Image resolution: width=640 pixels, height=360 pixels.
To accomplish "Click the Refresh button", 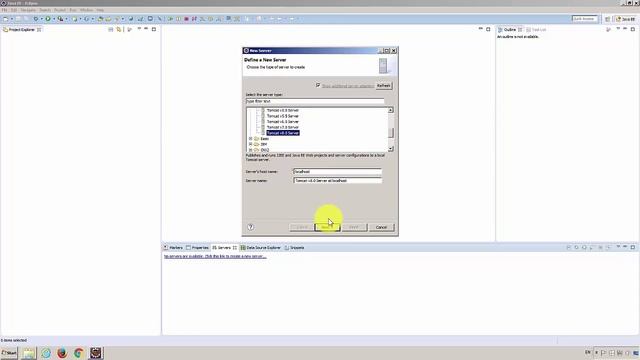I will coord(383,86).
